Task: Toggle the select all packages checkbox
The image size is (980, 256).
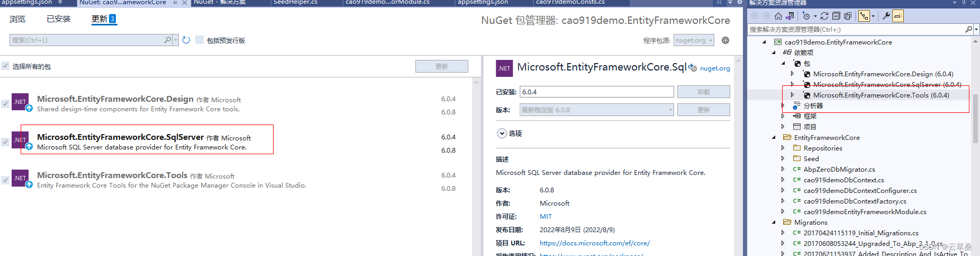Action: pyautogui.click(x=5, y=66)
